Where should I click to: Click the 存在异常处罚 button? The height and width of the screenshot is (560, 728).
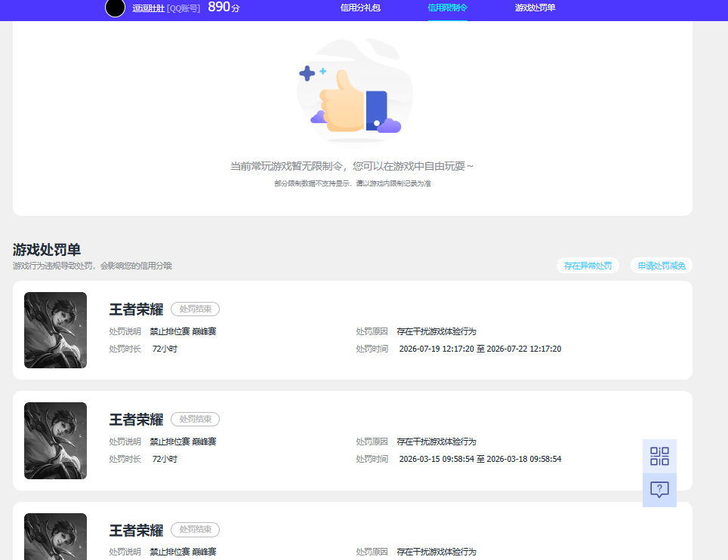(x=588, y=266)
